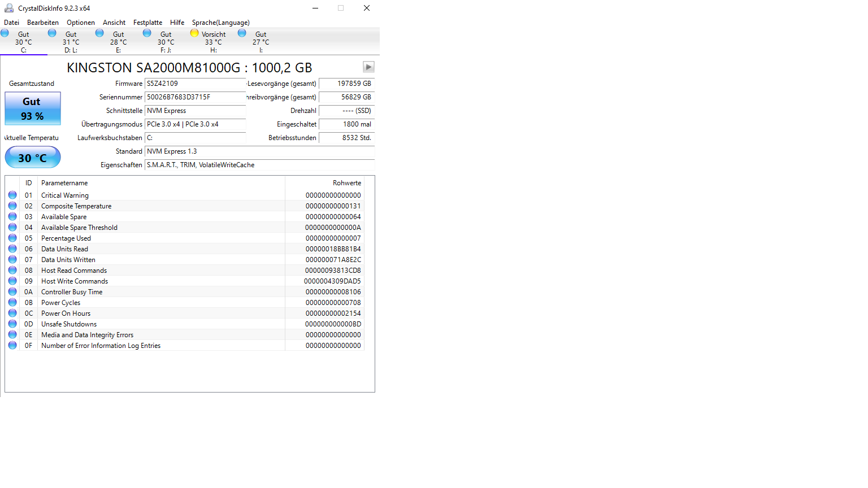The height and width of the screenshot is (488, 868).
Task: Click Betriebsstunden value 8532 Std.
Action: click(x=347, y=138)
